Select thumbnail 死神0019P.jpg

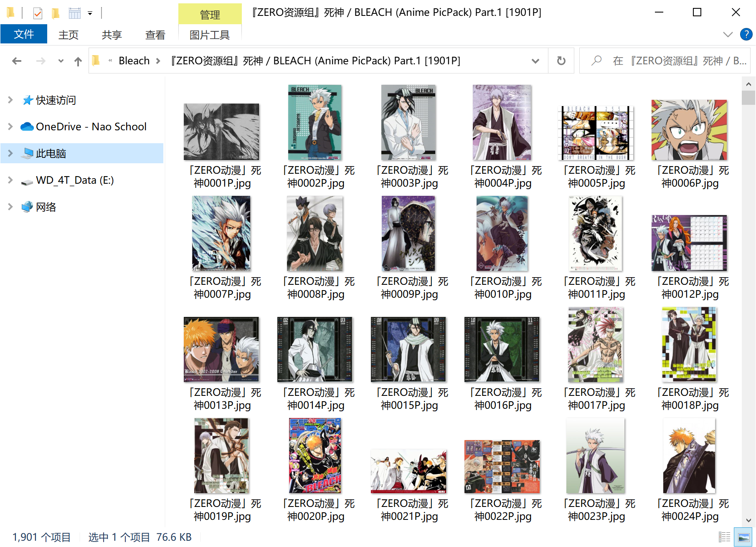221,456
